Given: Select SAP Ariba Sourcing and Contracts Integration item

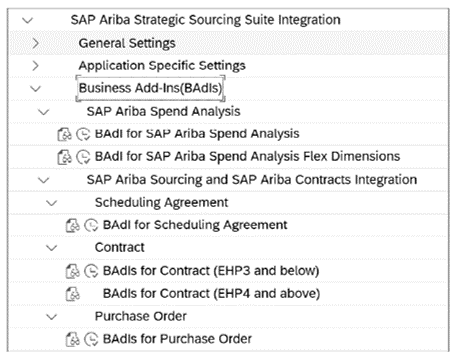Looking at the screenshot, I should (252, 180).
